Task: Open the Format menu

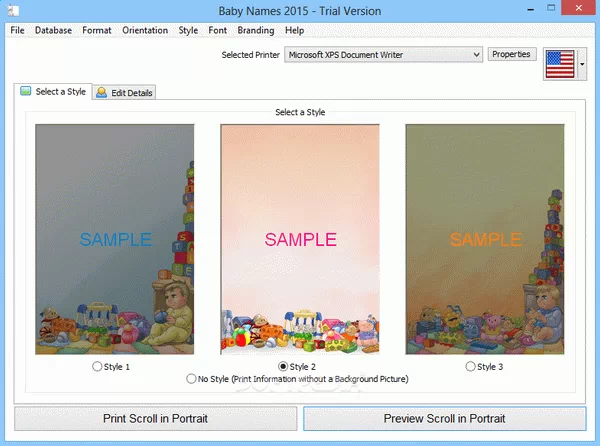Action: click(97, 31)
